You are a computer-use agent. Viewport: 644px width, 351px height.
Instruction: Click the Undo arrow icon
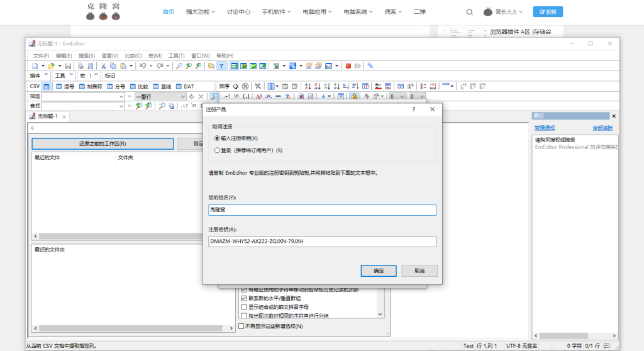pyautogui.click(x=143, y=66)
